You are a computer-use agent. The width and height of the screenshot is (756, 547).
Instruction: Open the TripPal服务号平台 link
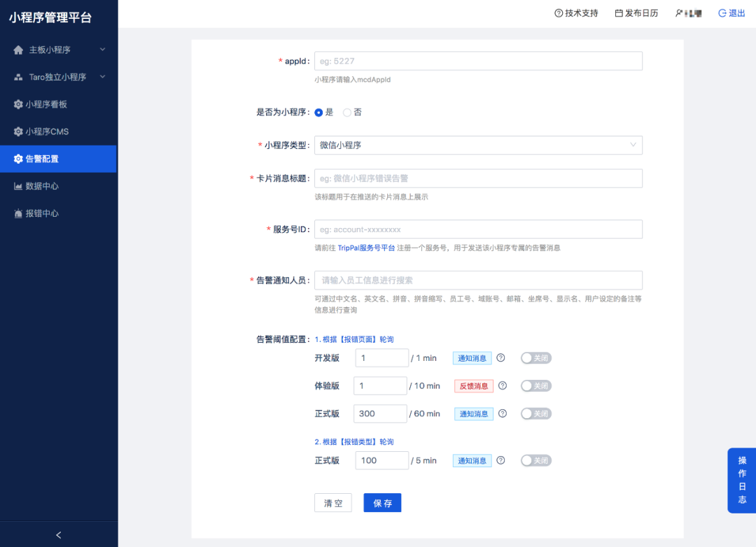pos(366,248)
